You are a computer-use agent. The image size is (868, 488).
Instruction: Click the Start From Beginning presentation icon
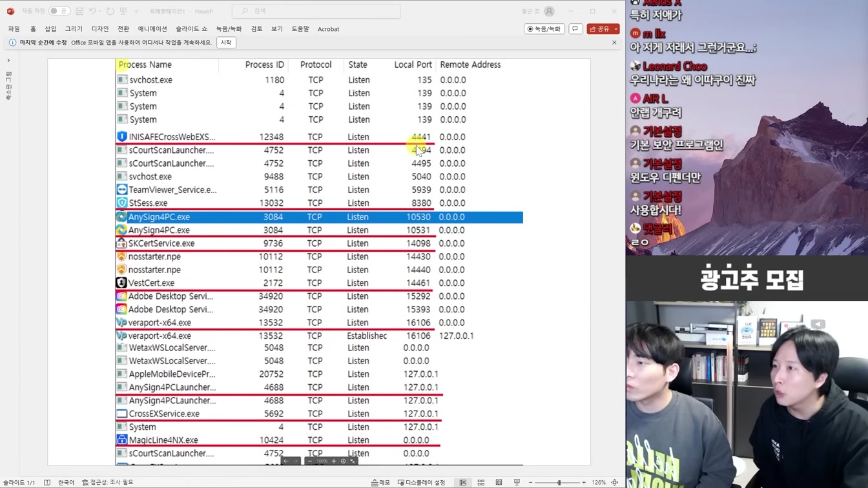[x=123, y=11]
